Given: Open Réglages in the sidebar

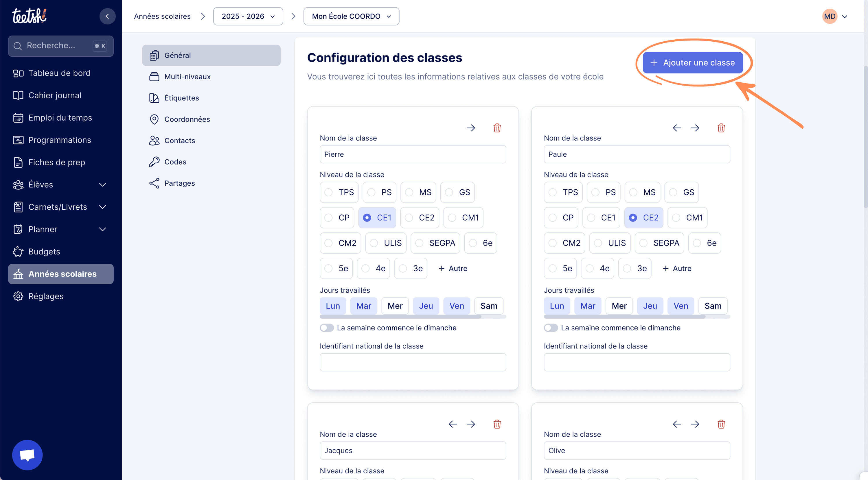Looking at the screenshot, I should [61, 296].
